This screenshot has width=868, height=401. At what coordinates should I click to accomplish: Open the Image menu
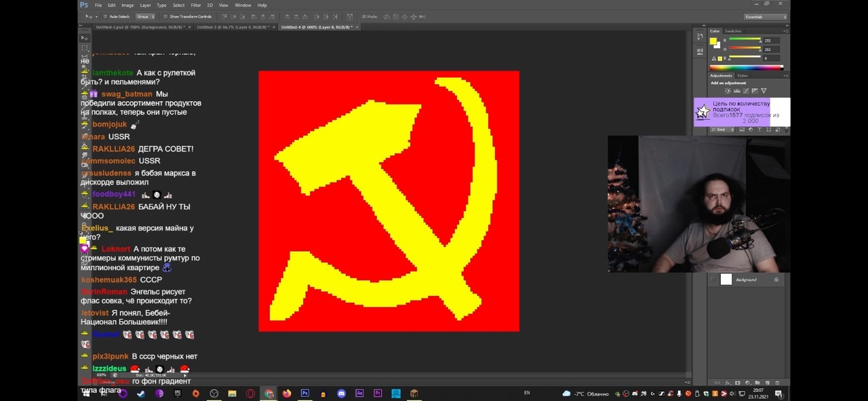click(127, 5)
